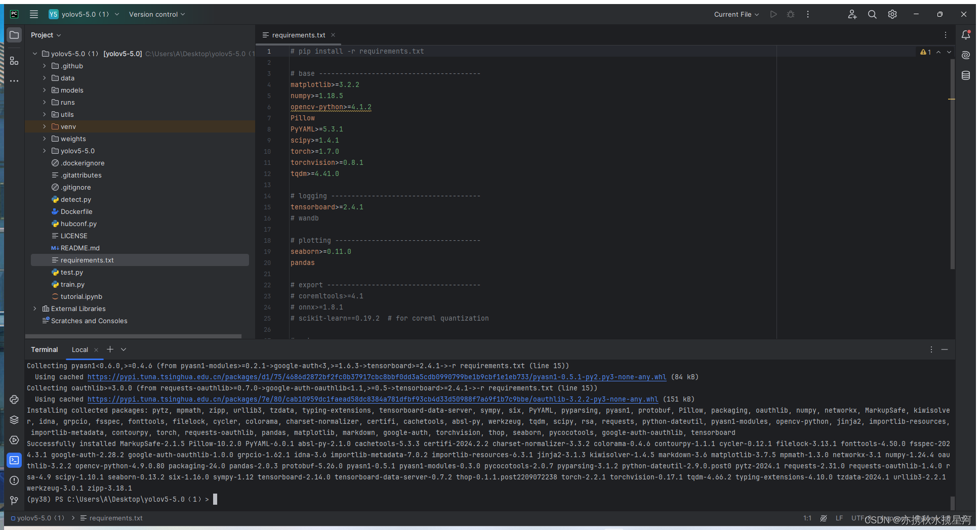Image resolution: width=980 pixels, height=530 pixels.
Task: Expand the .github folder
Action: tap(45, 66)
